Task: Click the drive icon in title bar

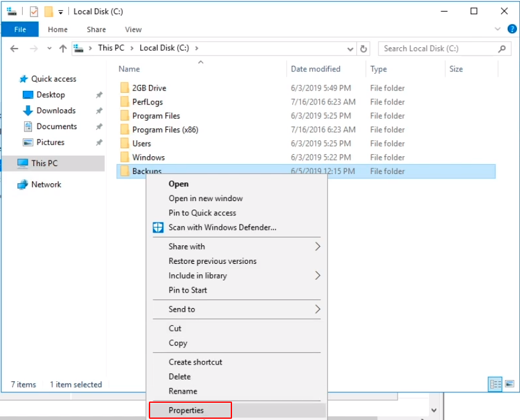Action: [x=12, y=12]
